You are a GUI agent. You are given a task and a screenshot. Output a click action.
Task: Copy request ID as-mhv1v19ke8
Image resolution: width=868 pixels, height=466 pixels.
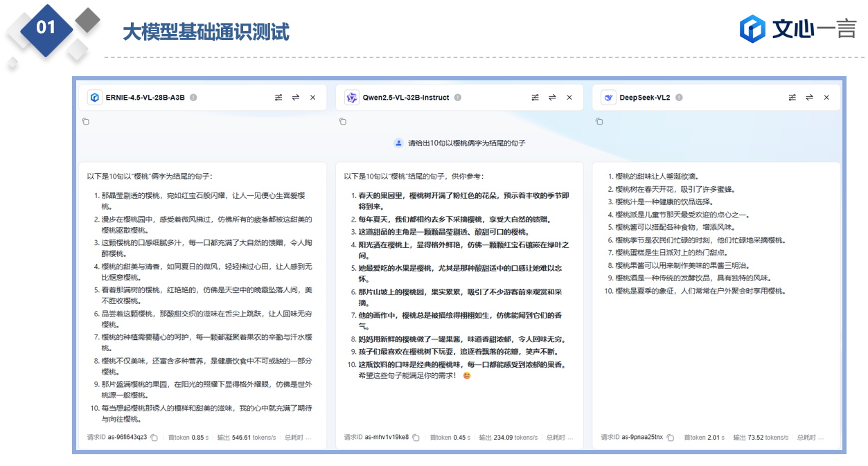(x=416, y=438)
